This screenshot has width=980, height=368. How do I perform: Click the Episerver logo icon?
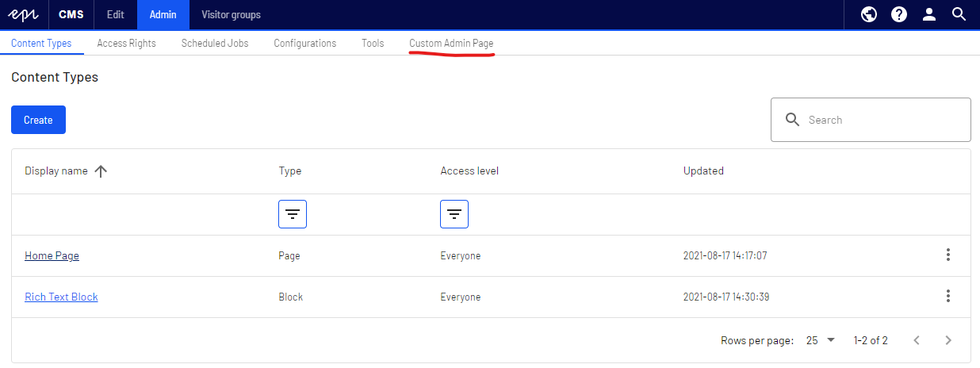24,14
